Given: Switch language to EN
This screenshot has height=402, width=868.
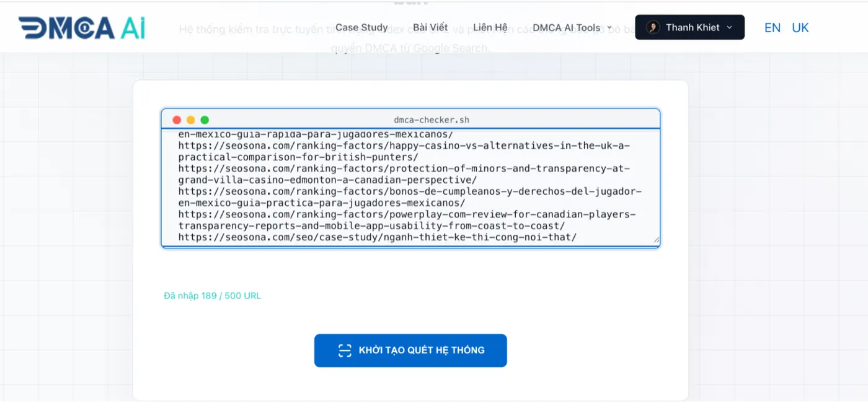Looking at the screenshot, I should tap(773, 27).
